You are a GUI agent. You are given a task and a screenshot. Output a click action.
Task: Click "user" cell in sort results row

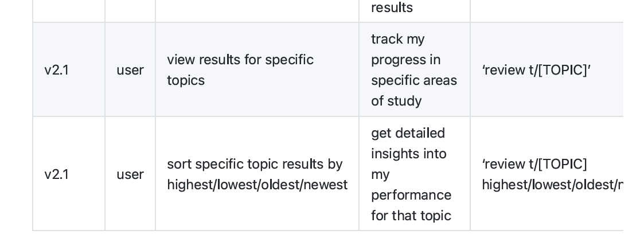click(130, 174)
